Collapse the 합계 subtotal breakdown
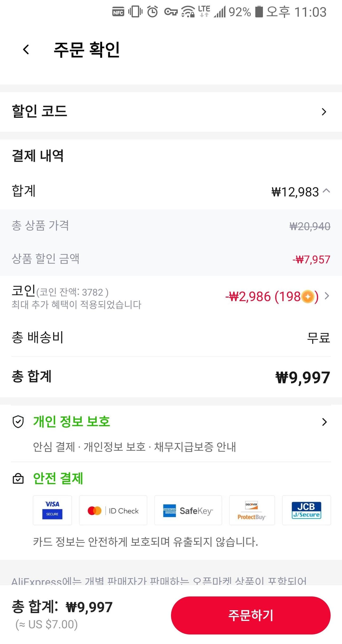The width and height of the screenshot is (342, 644). [327, 191]
